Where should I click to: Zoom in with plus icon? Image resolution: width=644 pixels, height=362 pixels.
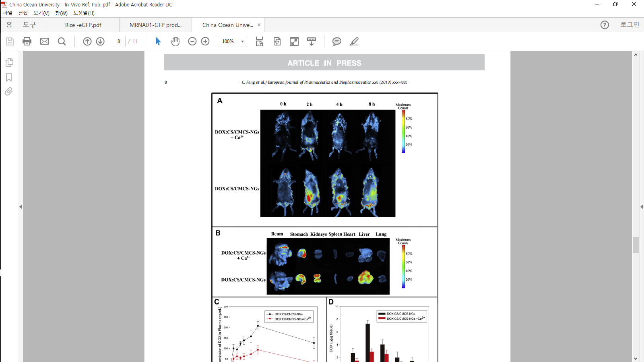coord(205,41)
